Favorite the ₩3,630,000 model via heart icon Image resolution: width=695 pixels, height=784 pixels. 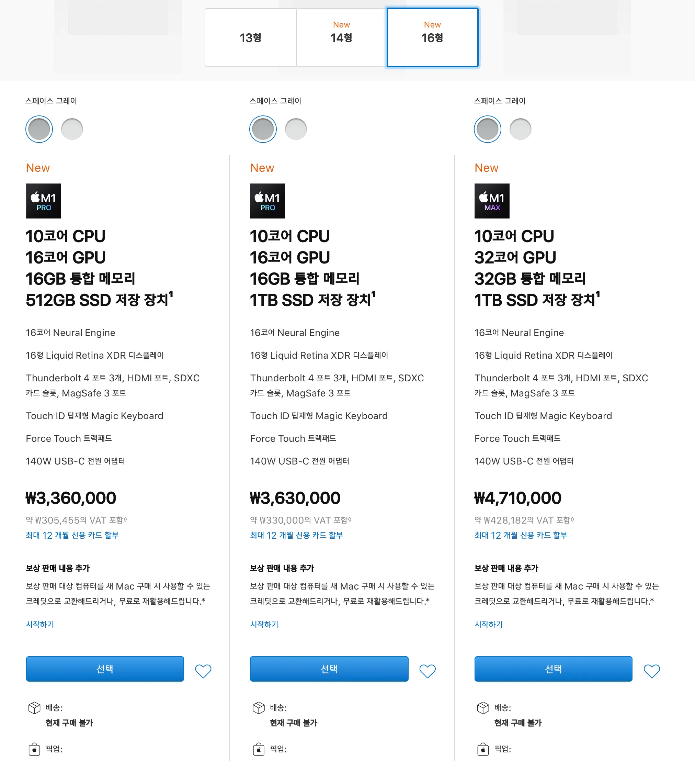(x=428, y=671)
